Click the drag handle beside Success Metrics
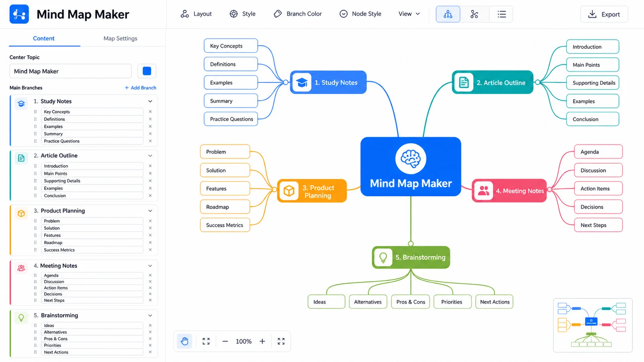This screenshot has height=362, width=644. coord(35,250)
